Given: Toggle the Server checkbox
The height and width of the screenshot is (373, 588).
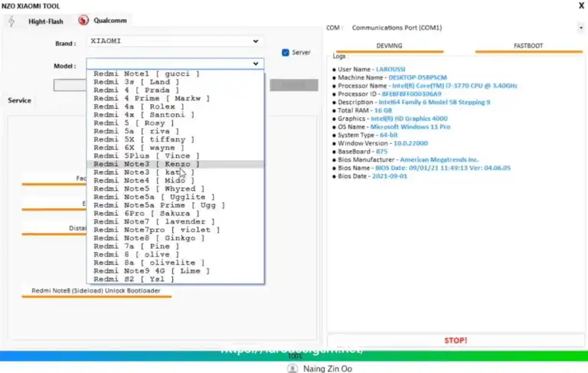Looking at the screenshot, I should tap(286, 53).
